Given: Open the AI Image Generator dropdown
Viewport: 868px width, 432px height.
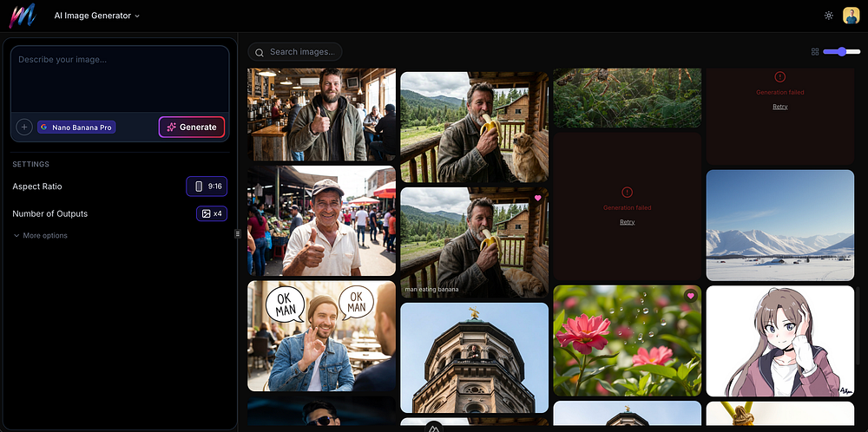Looking at the screenshot, I should (97, 16).
